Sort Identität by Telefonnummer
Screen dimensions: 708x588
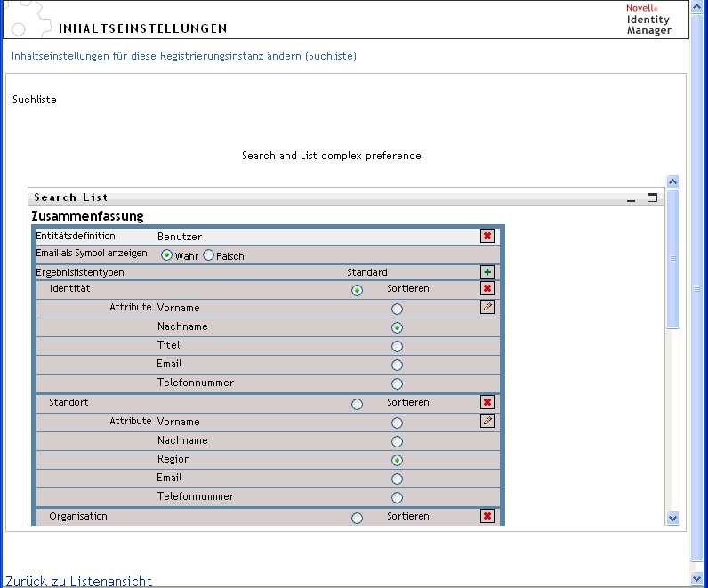point(397,384)
